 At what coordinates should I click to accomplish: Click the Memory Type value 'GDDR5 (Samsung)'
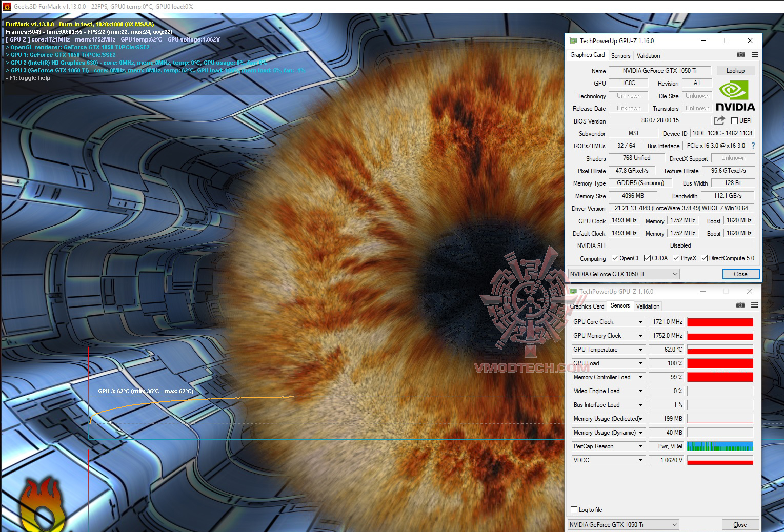point(640,183)
